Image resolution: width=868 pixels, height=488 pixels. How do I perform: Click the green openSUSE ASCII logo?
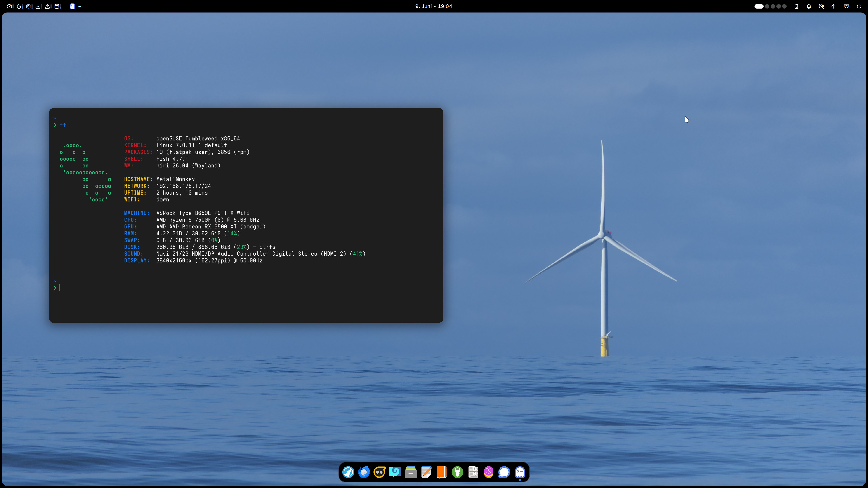[x=86, y=172]
